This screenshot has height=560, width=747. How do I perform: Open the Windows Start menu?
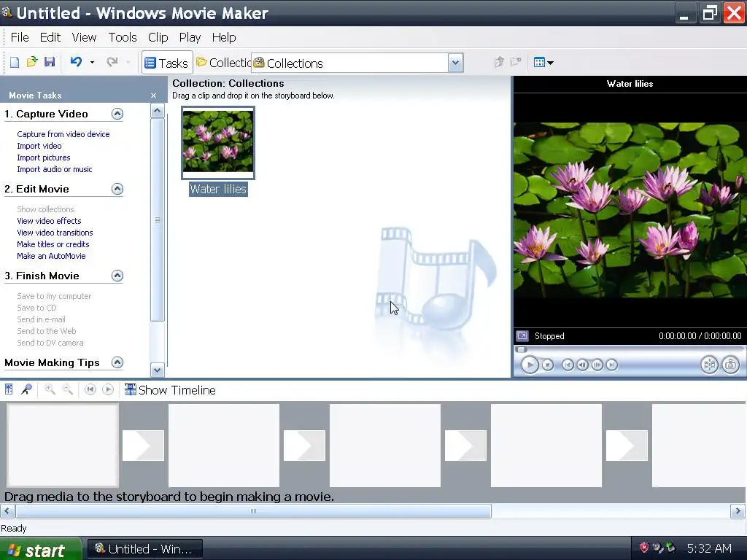(x=41, y=549)
